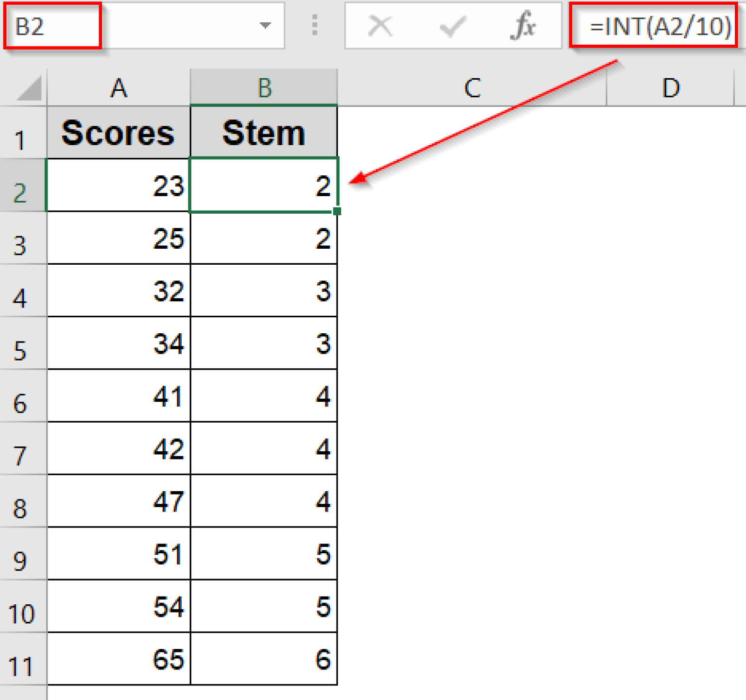
Task: Select column C header
Action: [x=472, y=87]
